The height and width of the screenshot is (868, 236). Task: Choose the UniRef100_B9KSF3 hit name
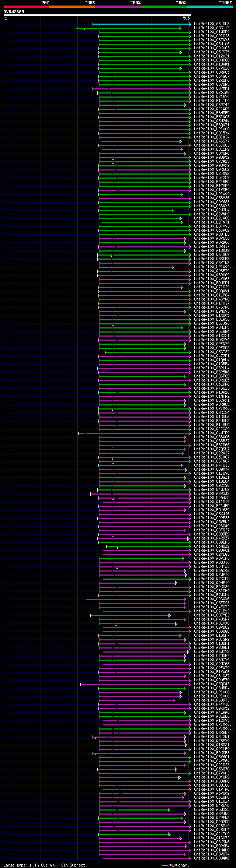(212, 753)
